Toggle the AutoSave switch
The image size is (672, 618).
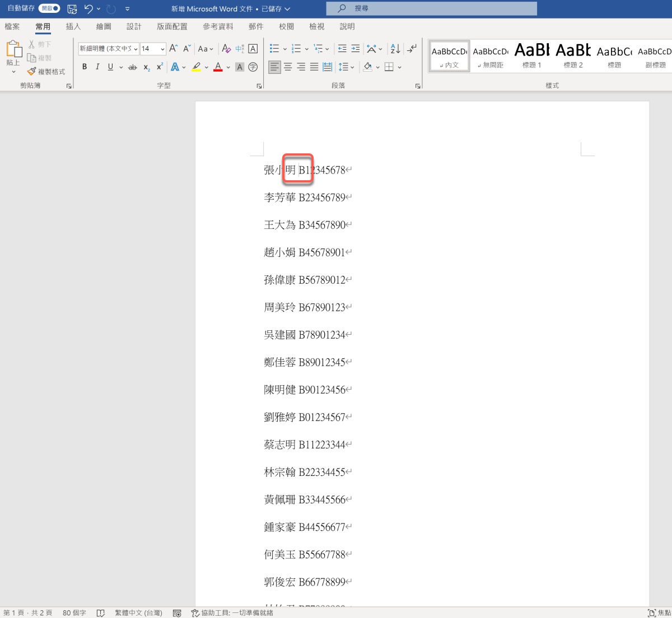click(x=49, y=8)
